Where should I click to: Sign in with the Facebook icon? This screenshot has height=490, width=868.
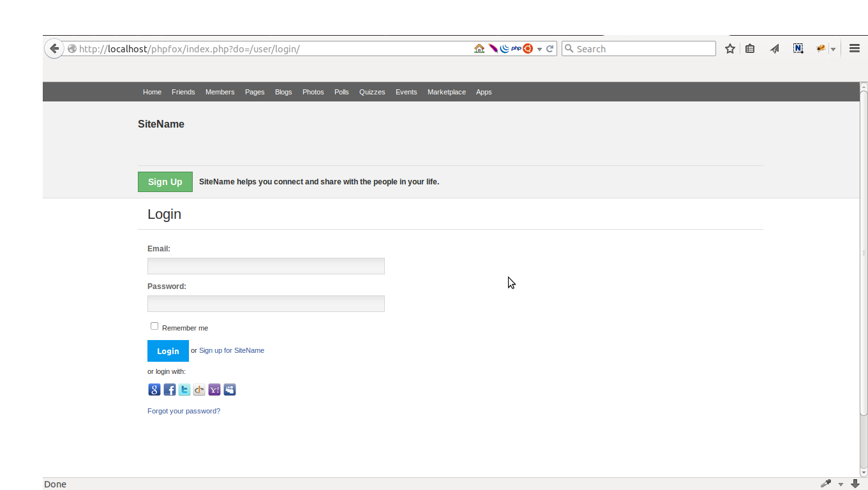tap(170, 390)
